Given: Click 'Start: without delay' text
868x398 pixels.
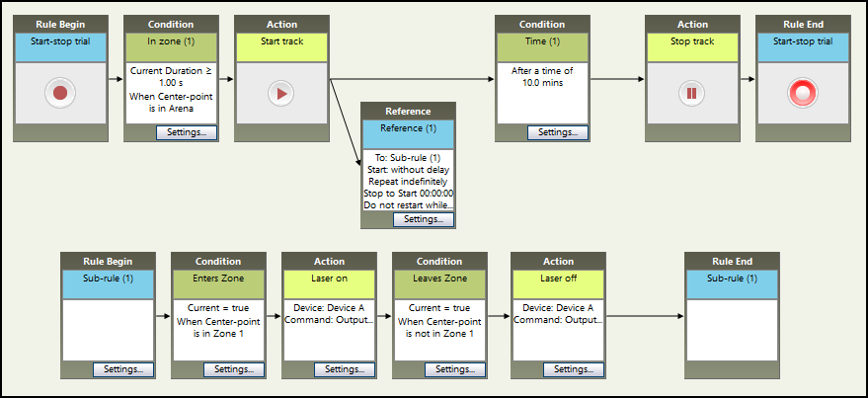Looking at the screenshot, I should [x=408, y=170].
